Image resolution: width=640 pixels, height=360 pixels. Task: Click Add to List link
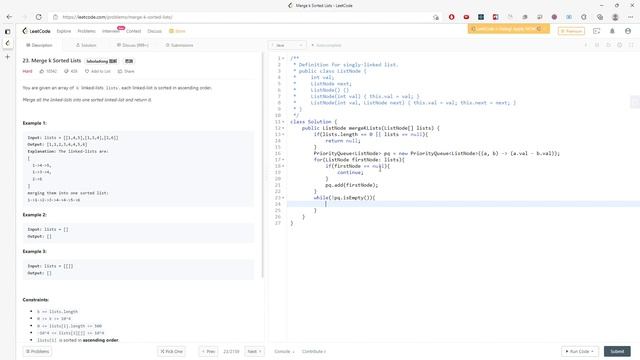tap(98, 71)
